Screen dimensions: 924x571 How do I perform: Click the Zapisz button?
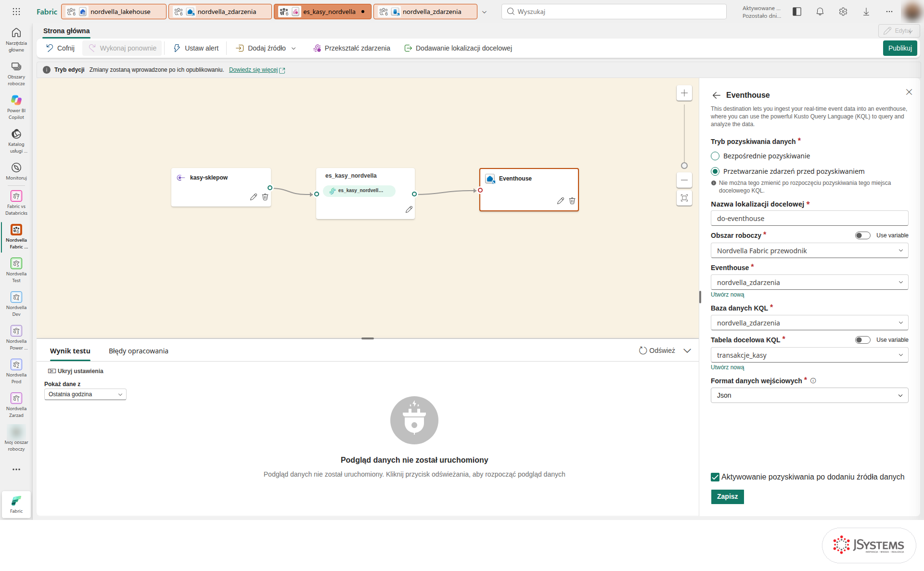coord(727,496)
